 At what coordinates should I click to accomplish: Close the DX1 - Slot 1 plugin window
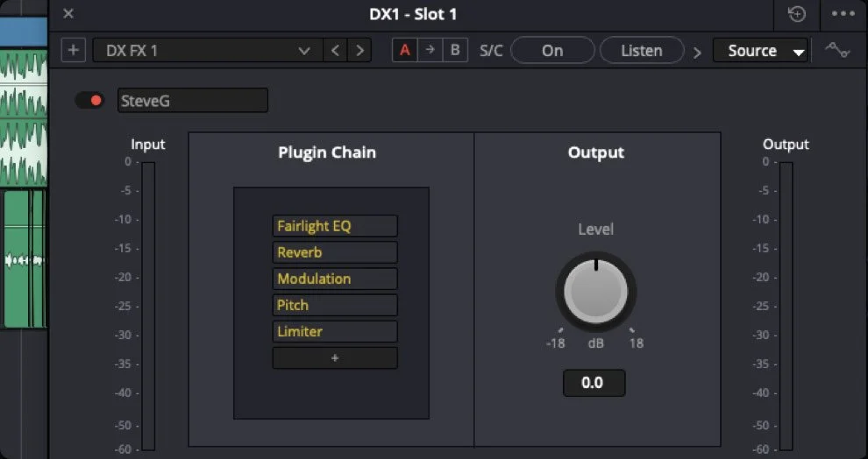point(68,14)
